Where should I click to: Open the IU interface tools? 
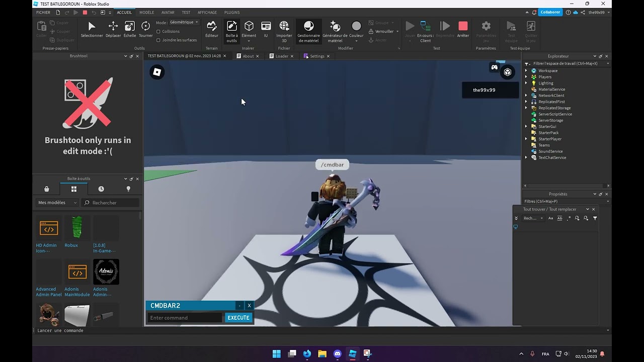click(x=266, y=29)
